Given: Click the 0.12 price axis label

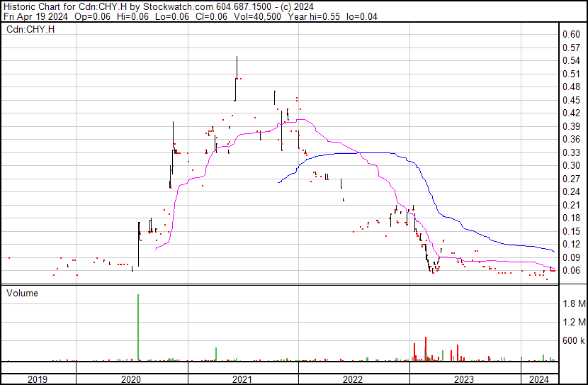Looking at the screenshot, I should (572, 245).
